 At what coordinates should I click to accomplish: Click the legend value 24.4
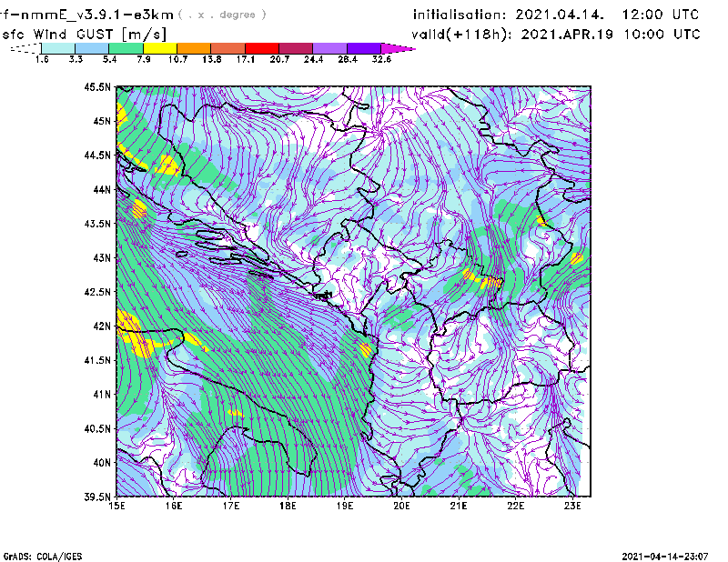313,59
